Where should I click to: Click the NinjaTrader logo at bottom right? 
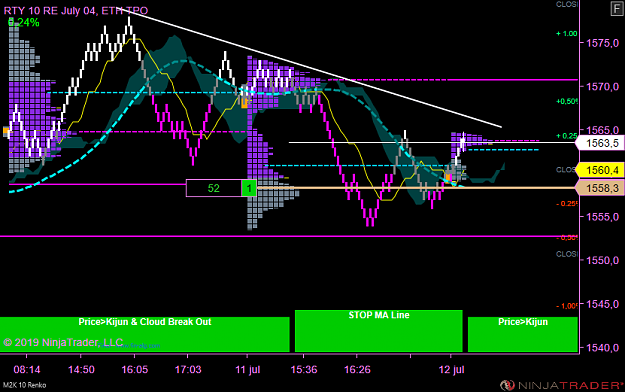(x=562, y=385)
